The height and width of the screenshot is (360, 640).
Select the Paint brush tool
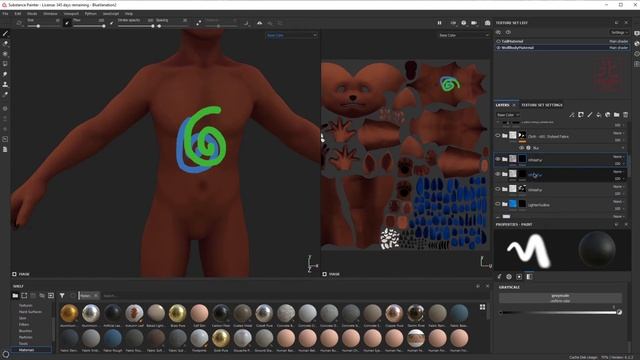coord(5,33)
